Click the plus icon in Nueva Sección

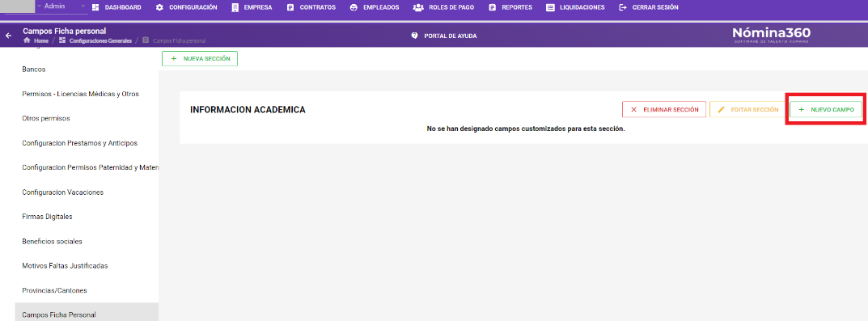click(x=175, y=58)
